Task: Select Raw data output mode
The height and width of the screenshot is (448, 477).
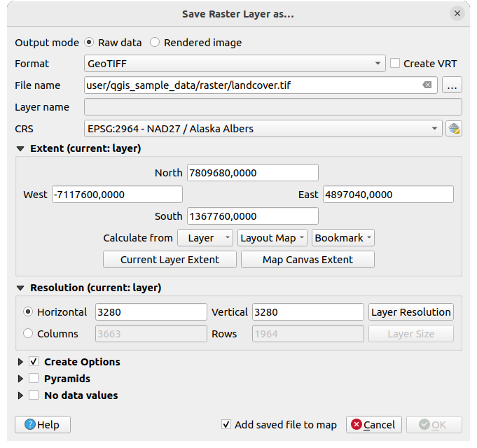Action: coord(89,43)
